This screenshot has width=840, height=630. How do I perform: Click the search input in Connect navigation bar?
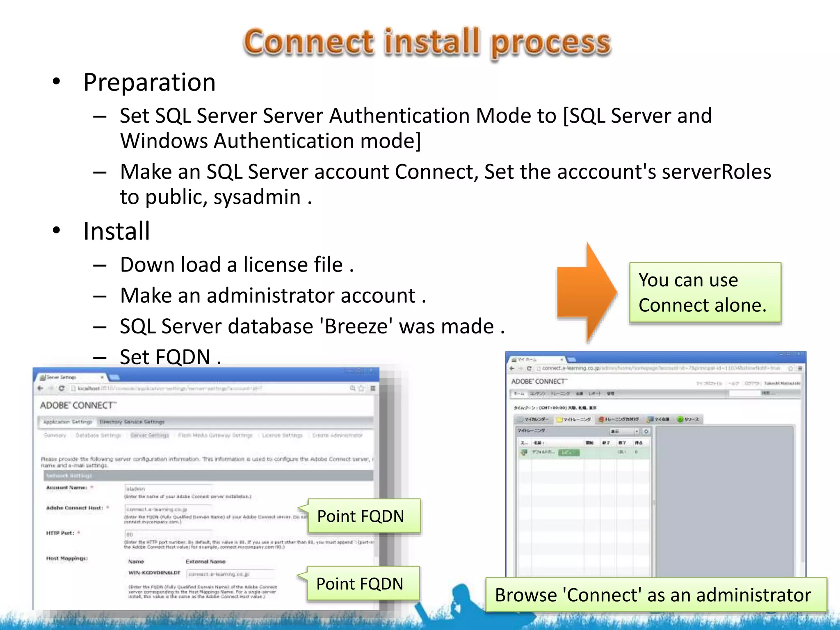(744, 394)
